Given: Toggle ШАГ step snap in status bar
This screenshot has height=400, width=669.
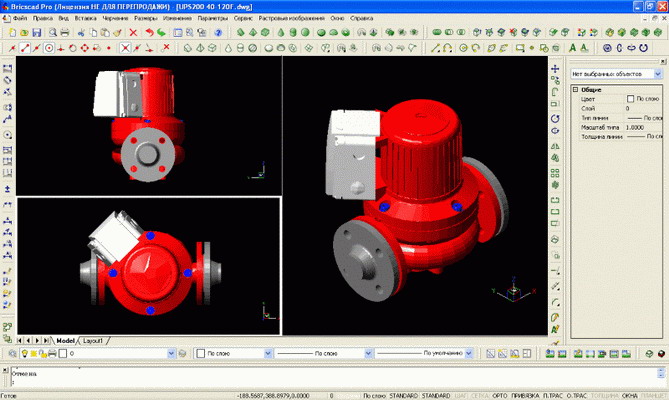Looking at the screenshot, I should click(x=461, y=396).
